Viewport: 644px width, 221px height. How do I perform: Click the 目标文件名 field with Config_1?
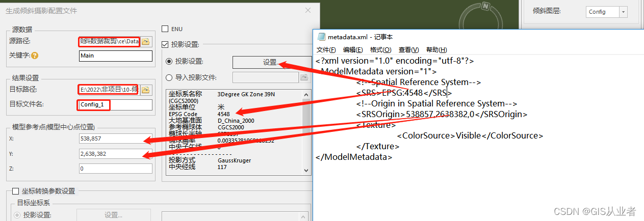116,105
